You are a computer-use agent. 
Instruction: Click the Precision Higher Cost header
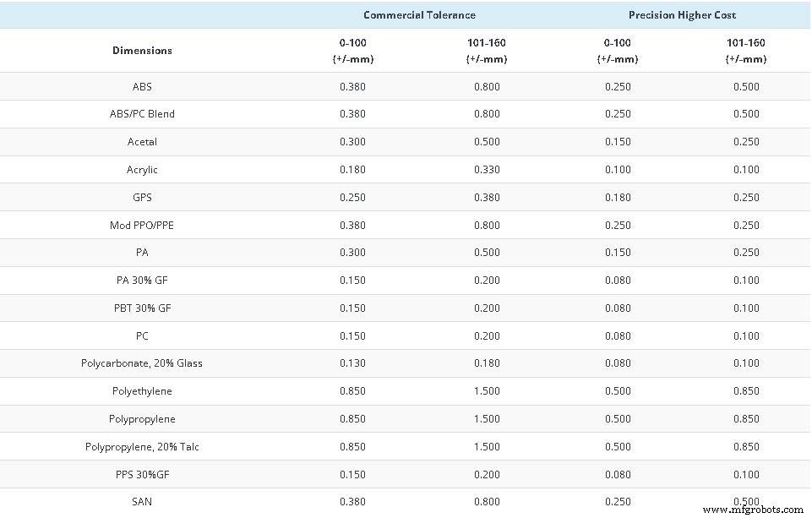pyautogui.click(x=682, y=15)
